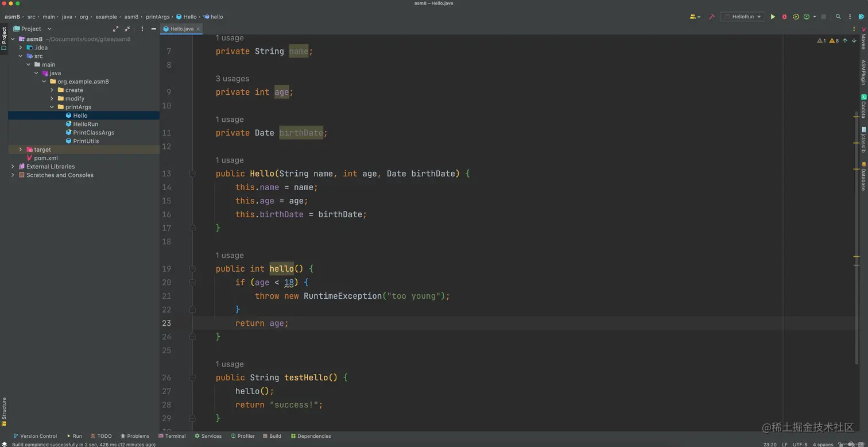Click the Profiler run icon in toolbar
The height and width of the screenshot is (447, 868).
(807, 17)
